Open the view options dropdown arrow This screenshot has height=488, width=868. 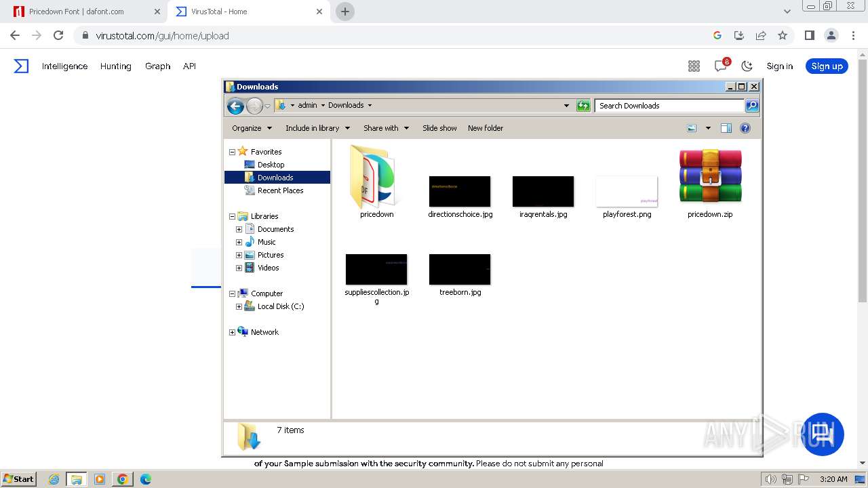(708, 128)
